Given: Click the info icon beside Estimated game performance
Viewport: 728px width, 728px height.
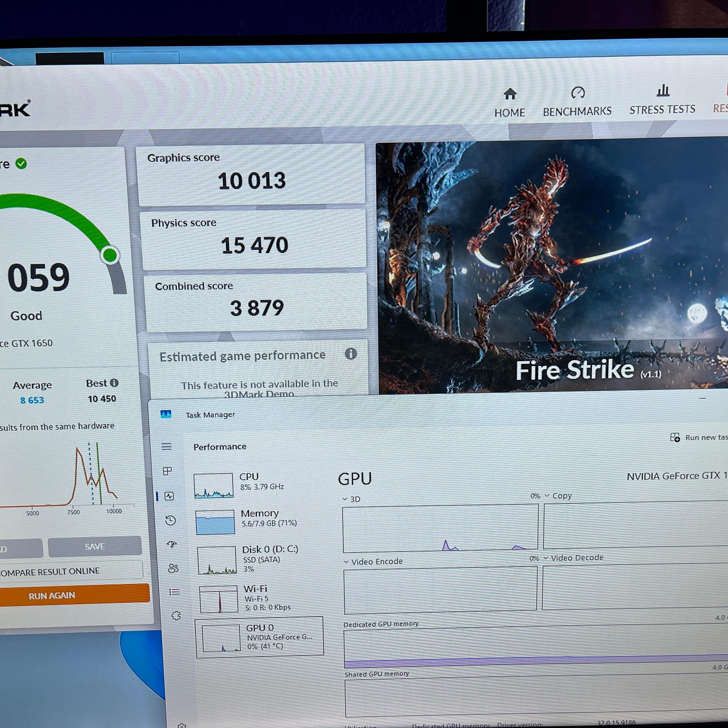Looking at the screenshot, I should [350, 353].
